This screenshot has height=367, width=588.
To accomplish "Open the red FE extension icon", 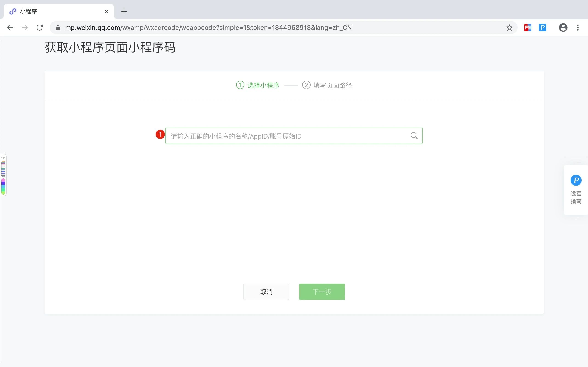I will tap(528, 28).
